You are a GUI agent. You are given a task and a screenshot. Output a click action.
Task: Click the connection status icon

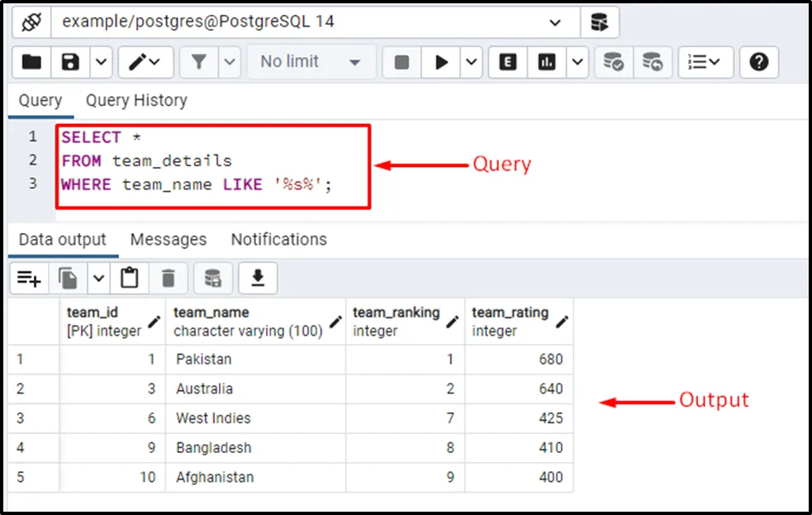(31, 21)
